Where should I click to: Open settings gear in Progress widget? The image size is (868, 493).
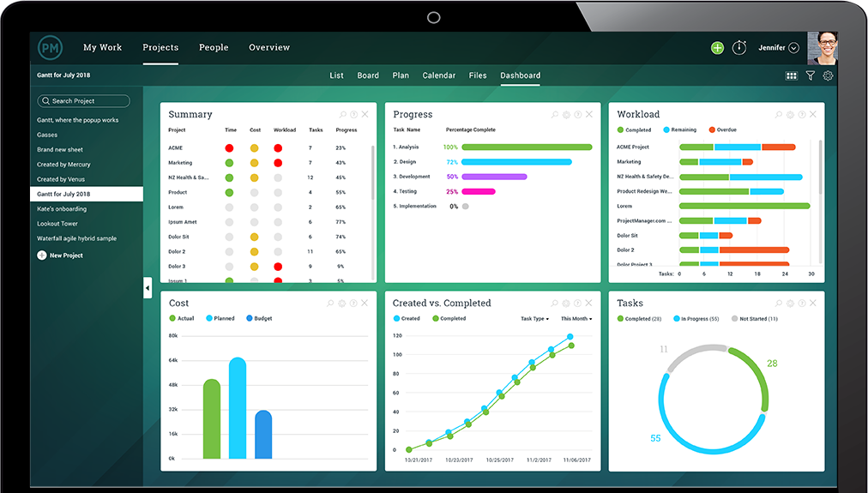pos(566,115)
